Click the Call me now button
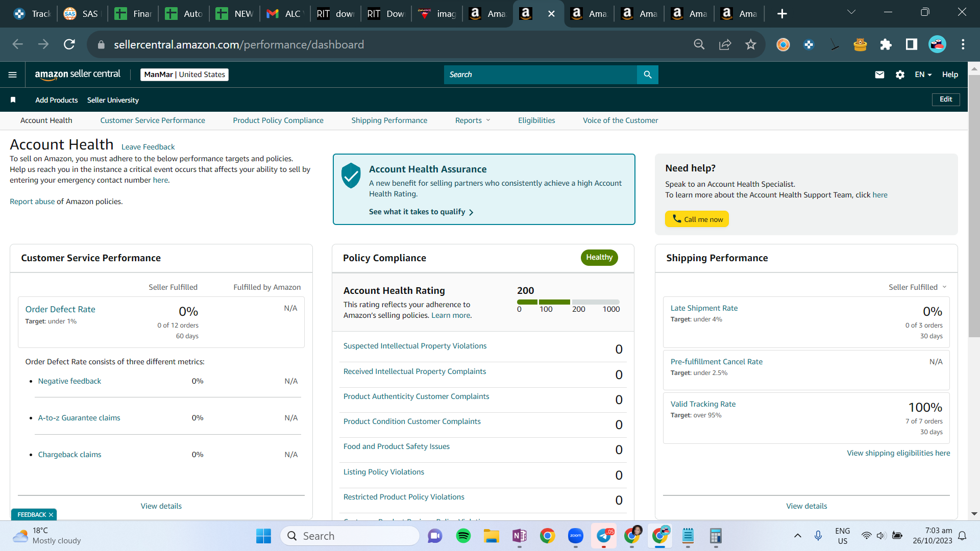This screenshot has height=551, width=980. click(x=697, y=219)
